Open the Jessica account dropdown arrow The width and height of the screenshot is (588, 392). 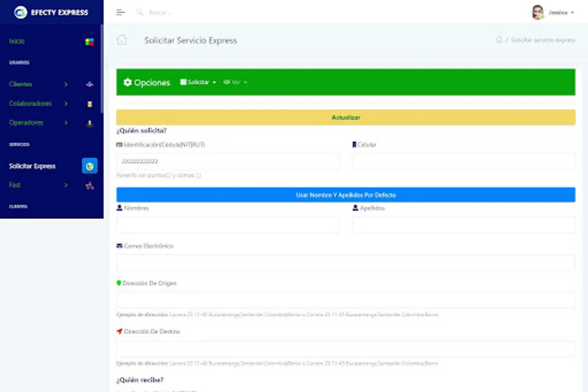[572, 13]
